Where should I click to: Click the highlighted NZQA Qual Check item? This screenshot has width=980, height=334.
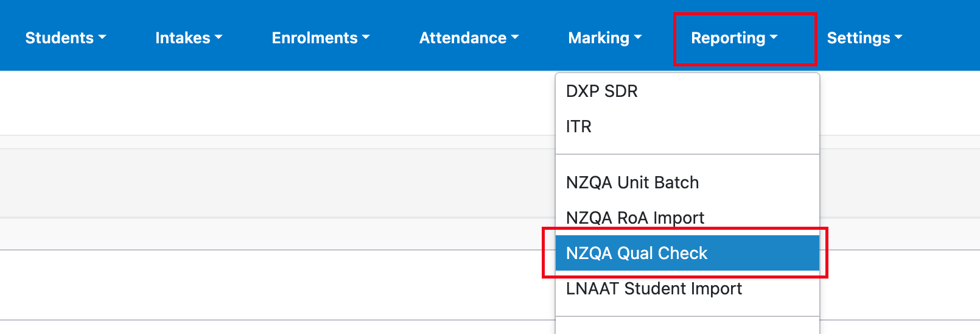637,254
